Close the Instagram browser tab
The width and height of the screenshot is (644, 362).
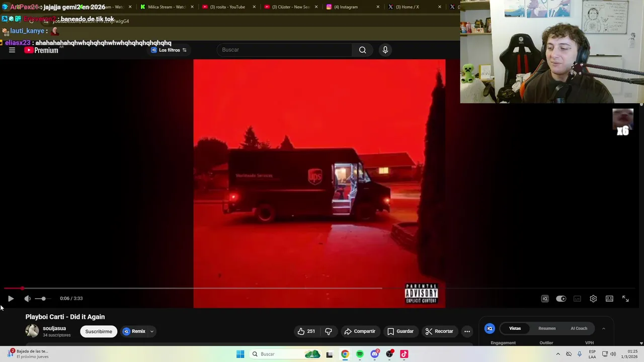coord(378,7)
